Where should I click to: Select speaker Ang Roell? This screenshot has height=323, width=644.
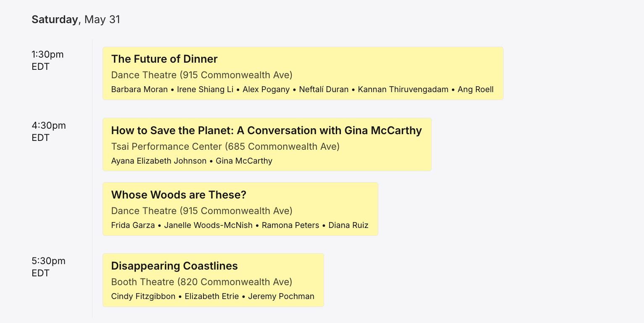click(x=475, y=89)
